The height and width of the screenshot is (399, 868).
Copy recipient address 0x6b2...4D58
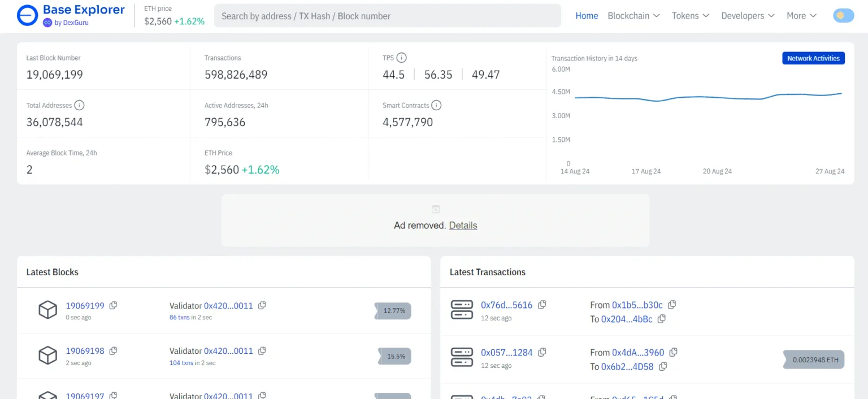(x=663, y=366)
